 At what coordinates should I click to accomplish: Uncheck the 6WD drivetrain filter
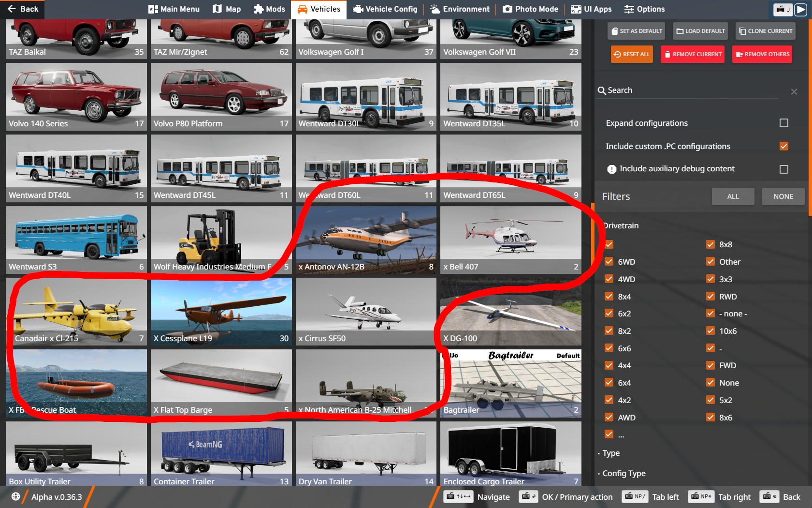[609, 262]
